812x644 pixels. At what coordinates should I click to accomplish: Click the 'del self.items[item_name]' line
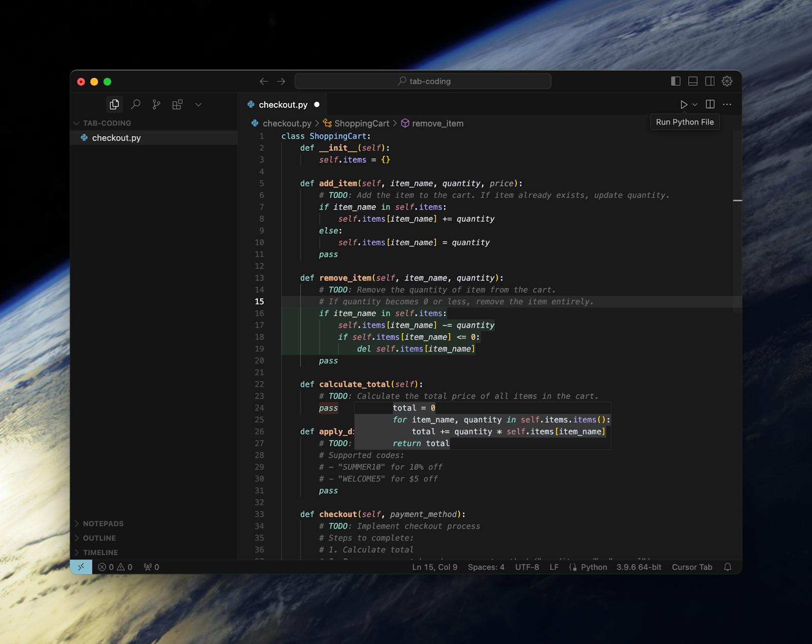[416, 349]
